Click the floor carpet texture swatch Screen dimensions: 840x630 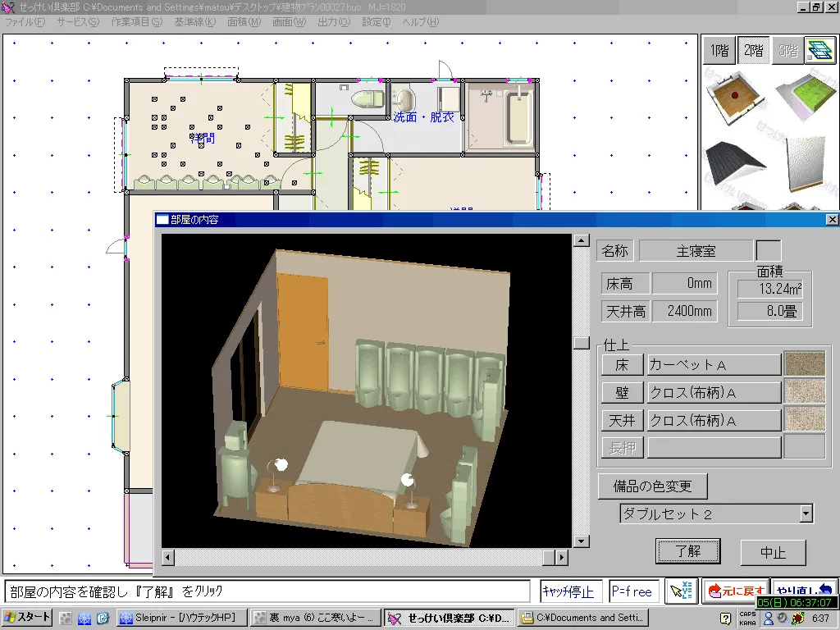click(804, 364)
